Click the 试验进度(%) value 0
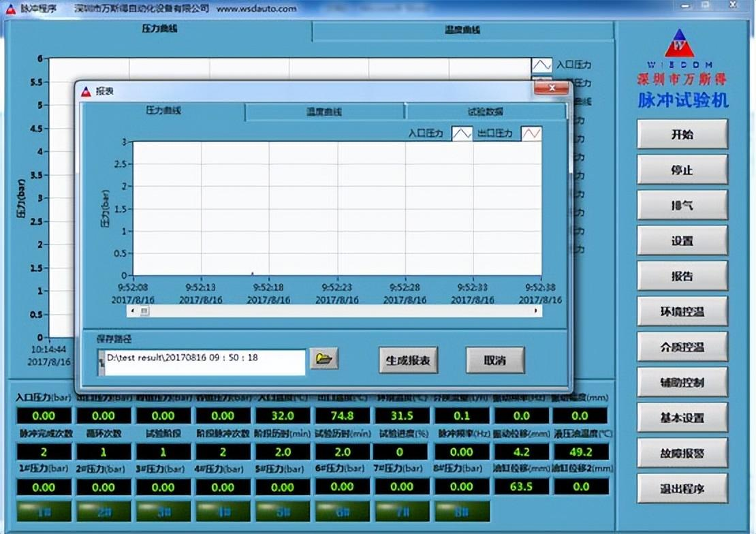The height and width of the screenshot is (534, 756). 400,452
